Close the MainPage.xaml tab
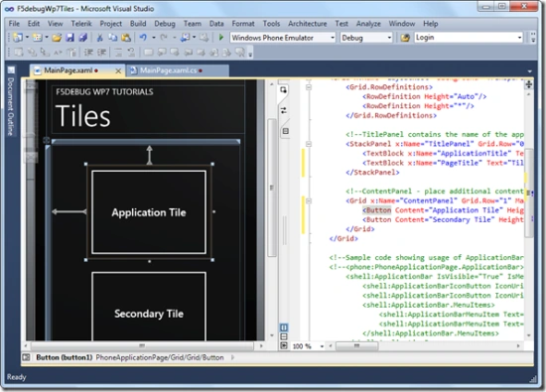 118,71
